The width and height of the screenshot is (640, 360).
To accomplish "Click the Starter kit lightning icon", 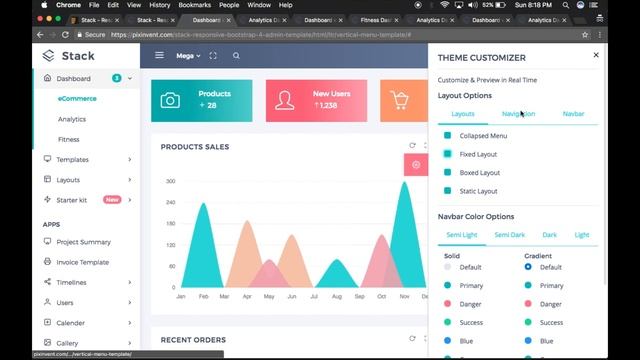I will (47, 199).
